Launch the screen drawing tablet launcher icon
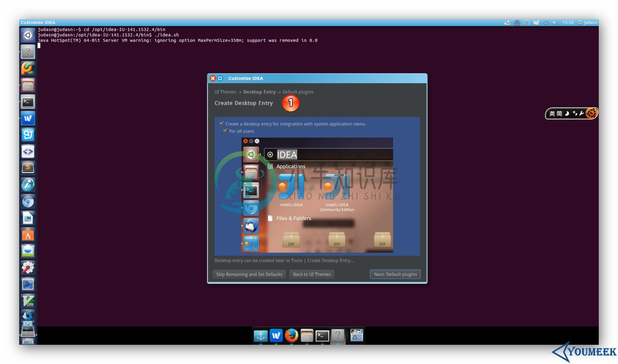 28,284
